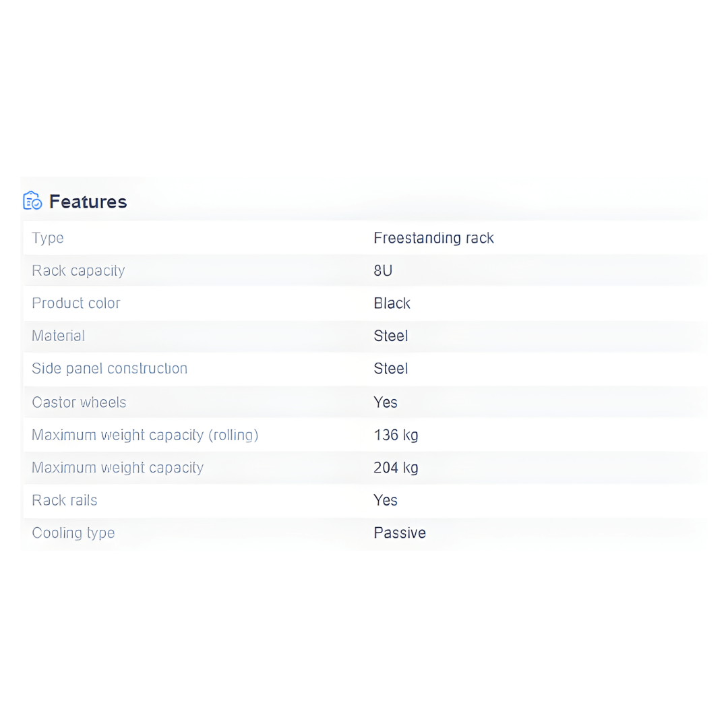
Task: Select Maximum weight capacity (rolling) label
Action: [145, 435]
